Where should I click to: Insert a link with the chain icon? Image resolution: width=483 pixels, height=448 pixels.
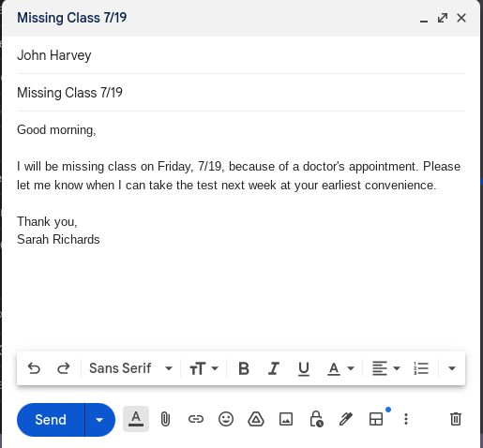[x=196, y=419]
